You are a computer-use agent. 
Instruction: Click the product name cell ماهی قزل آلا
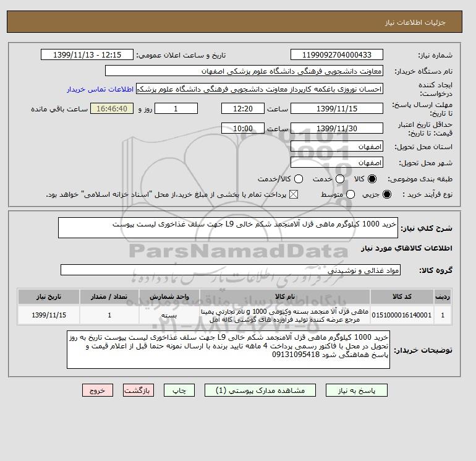285,315
